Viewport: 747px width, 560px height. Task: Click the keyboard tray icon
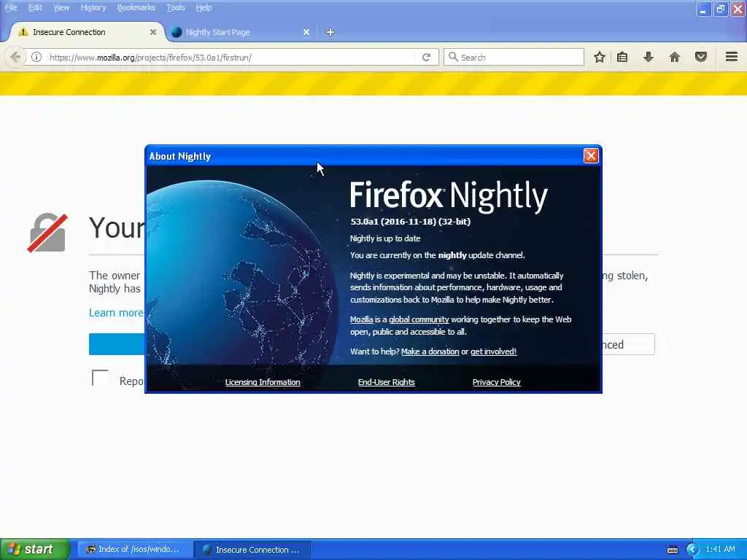pos(672,550)
